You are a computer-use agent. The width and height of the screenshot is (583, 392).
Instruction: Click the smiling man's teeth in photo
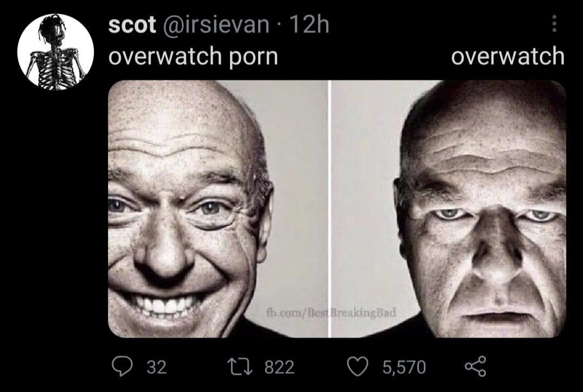[164, 305]
